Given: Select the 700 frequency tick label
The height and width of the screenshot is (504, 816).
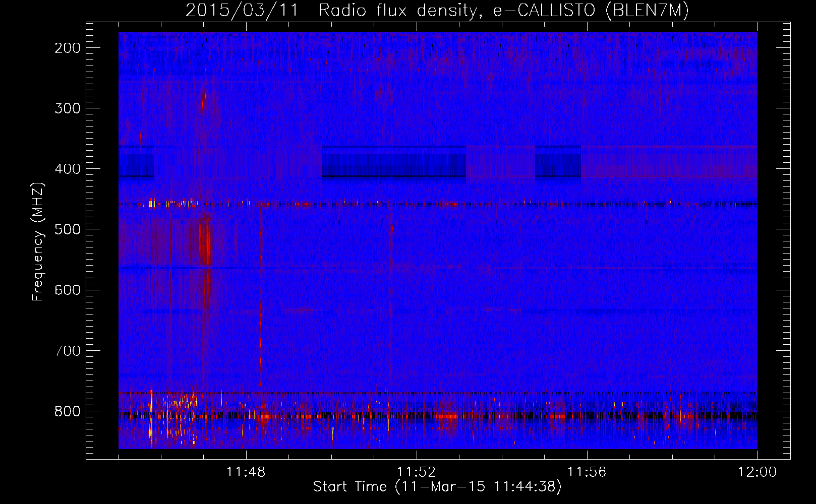Looking at the screenshot, I should click(67, 351).
